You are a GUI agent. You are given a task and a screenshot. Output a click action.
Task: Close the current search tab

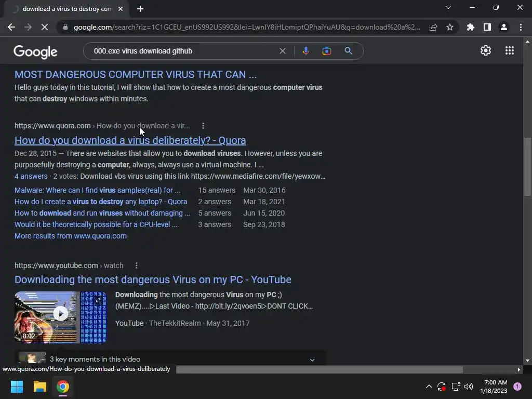[121, 9]
